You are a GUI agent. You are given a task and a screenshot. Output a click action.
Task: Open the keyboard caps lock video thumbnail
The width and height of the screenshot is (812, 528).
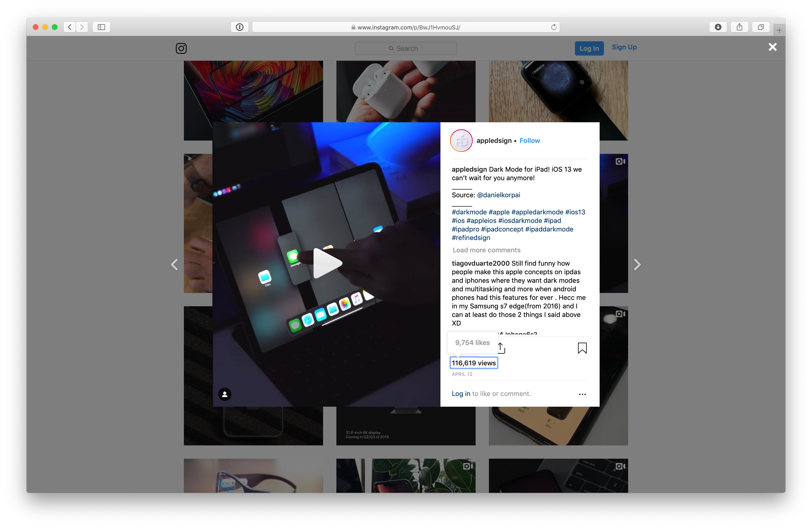[x=558, y=476]
